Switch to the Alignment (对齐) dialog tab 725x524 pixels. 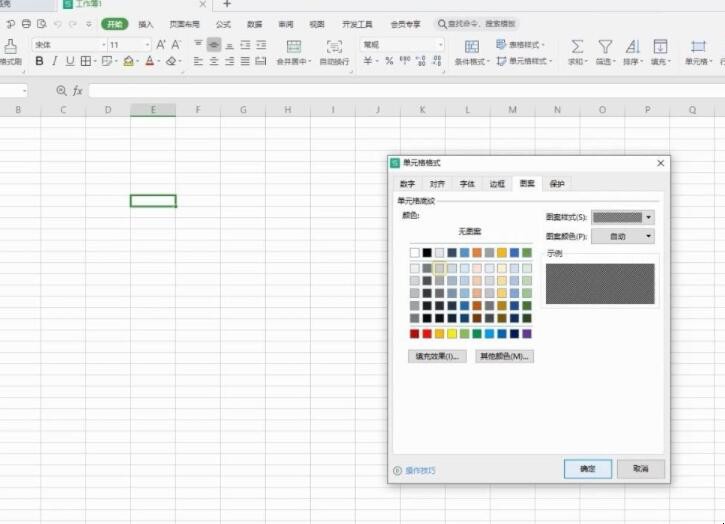click(x=437, y=184)
